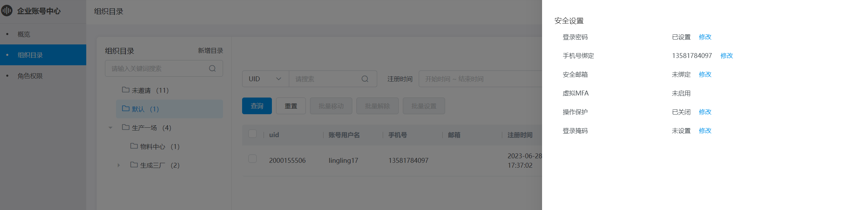868x210 pixels.
Task: Click the 未绑定 status of 安全邮箱
Action: tap(681, 74)
